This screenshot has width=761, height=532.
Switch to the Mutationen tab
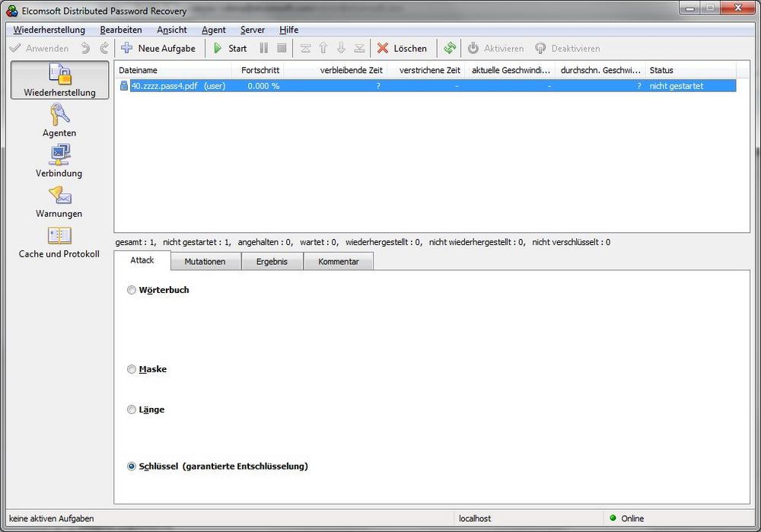coord(205,262)
